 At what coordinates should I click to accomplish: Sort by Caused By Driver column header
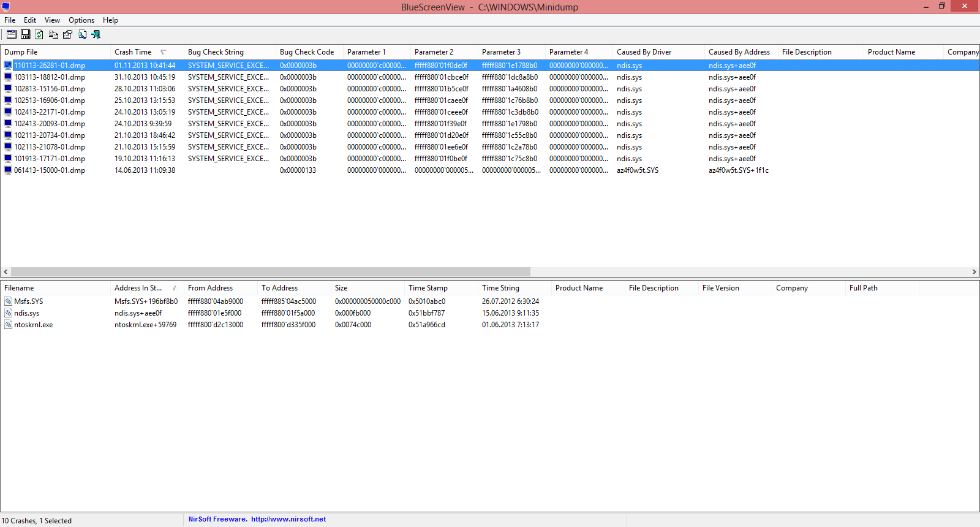658,52
